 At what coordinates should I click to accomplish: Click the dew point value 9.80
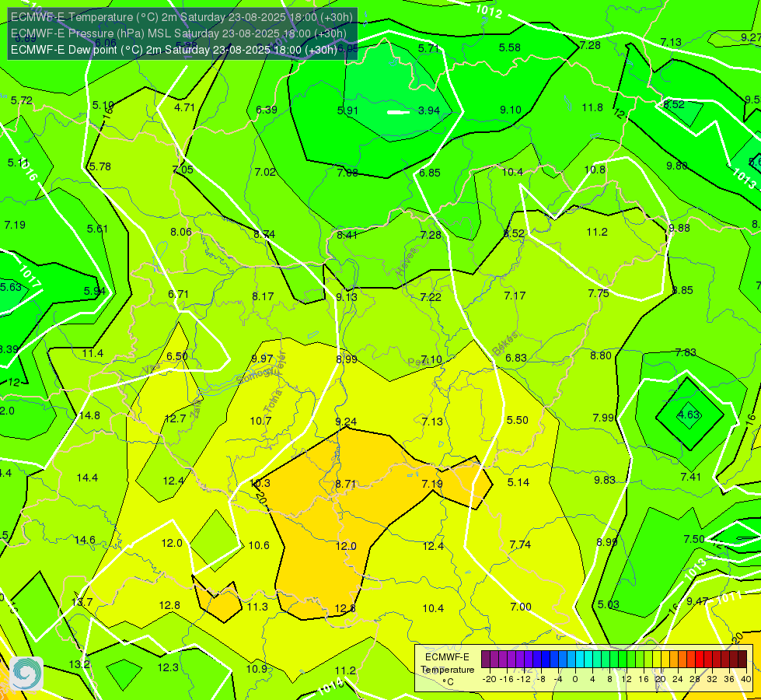[x=676, y=166]
